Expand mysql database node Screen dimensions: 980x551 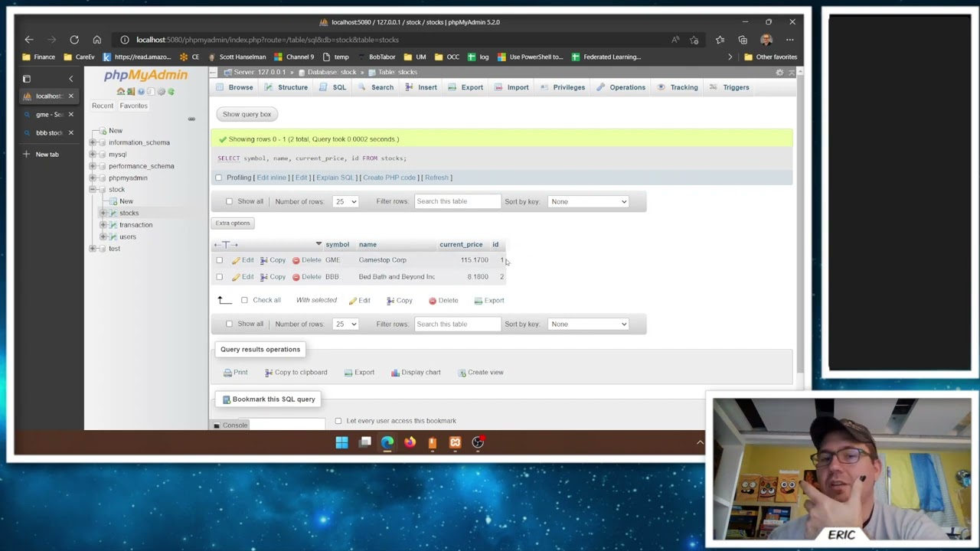pyautogui.click(x=93, y=155)
